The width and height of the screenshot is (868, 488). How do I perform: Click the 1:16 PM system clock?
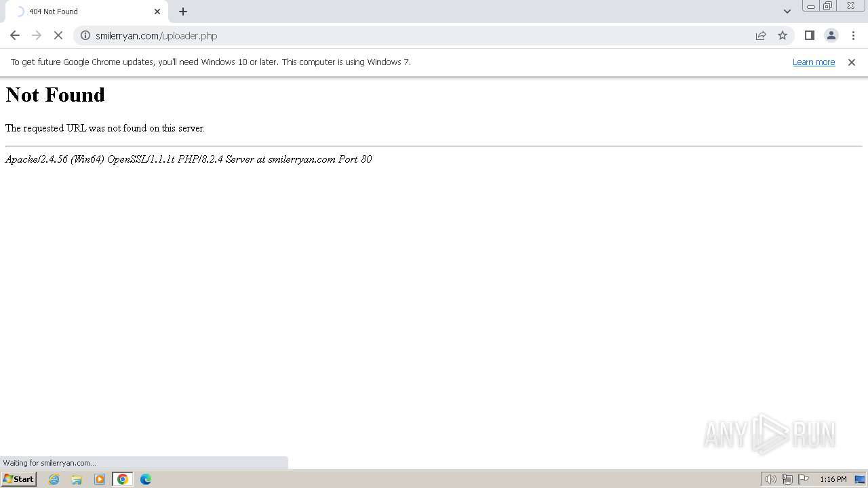point(833,479)
